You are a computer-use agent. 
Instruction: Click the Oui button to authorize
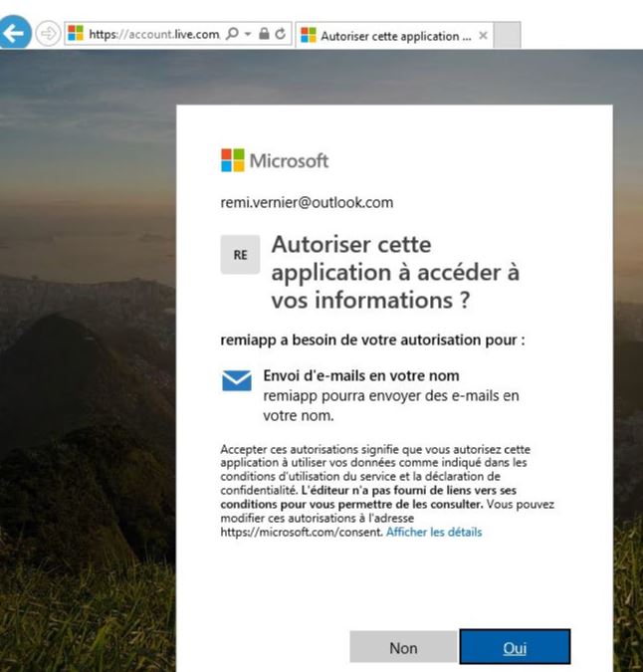[515, 647]
